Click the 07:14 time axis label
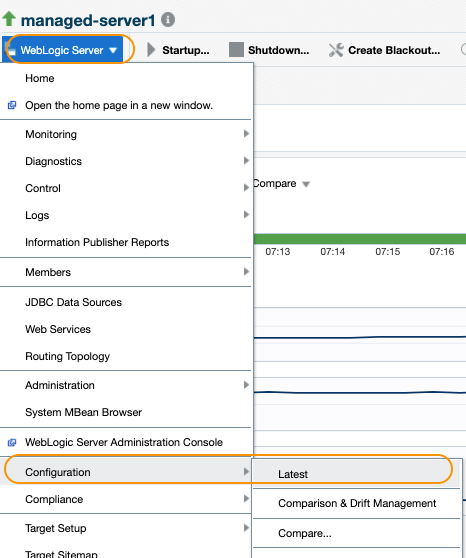The height and width of the screenshot is (558, 466). tap(333, 252)
